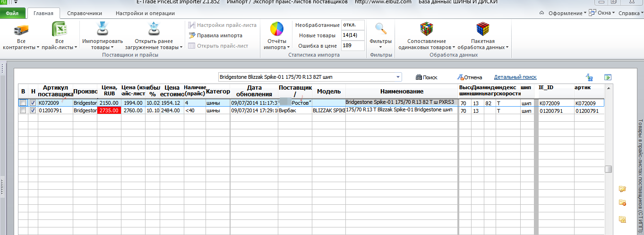Click Открыть прайс-лист in ribbon
644x235 pixels.
(218, 46)
